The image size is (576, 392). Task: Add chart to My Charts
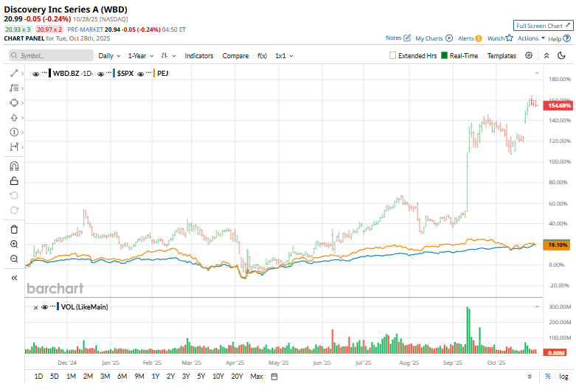tap(434, 38)
